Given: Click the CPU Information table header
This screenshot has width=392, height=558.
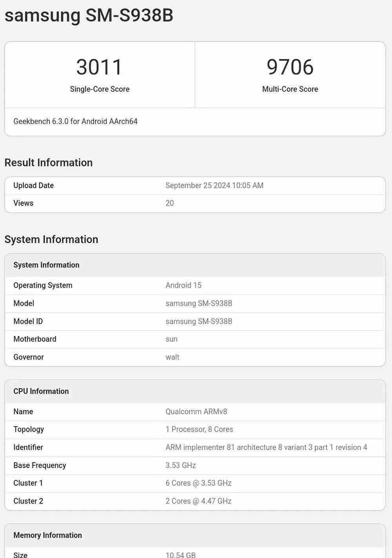Looking at the screenshot, I should [x=41, y=391].
